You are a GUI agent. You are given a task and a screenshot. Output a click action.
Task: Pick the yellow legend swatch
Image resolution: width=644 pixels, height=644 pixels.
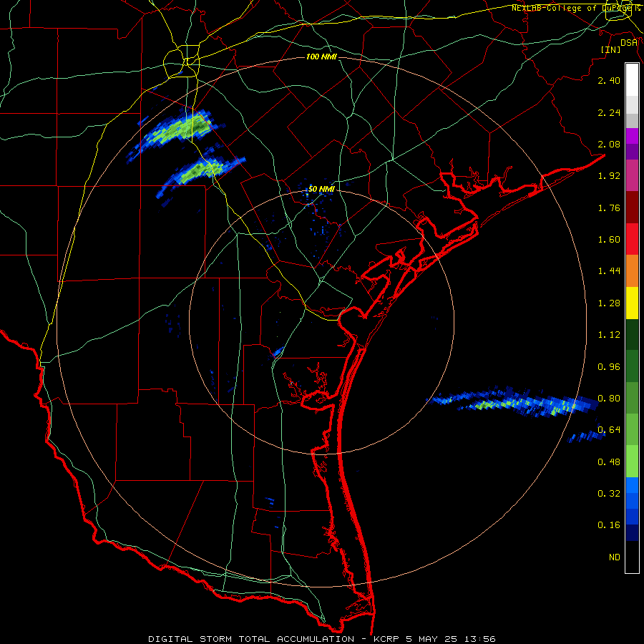click(632, 303)
